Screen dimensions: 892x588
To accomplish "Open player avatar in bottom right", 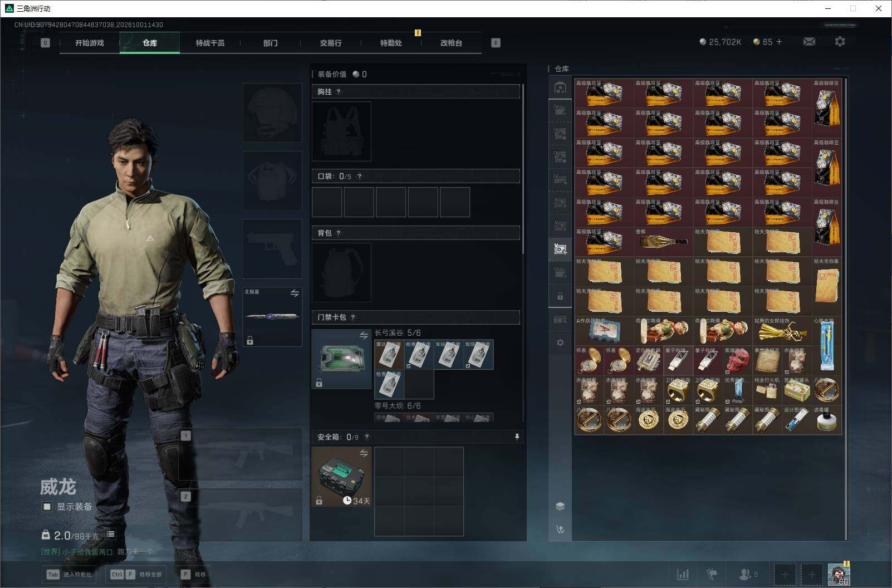I will tap(839, 574).
